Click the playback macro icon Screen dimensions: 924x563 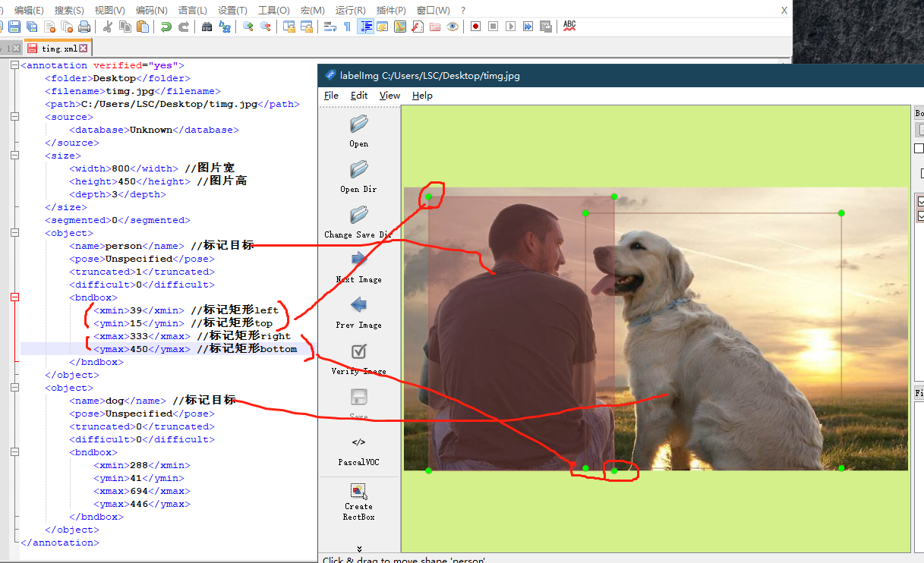[510, 27]
